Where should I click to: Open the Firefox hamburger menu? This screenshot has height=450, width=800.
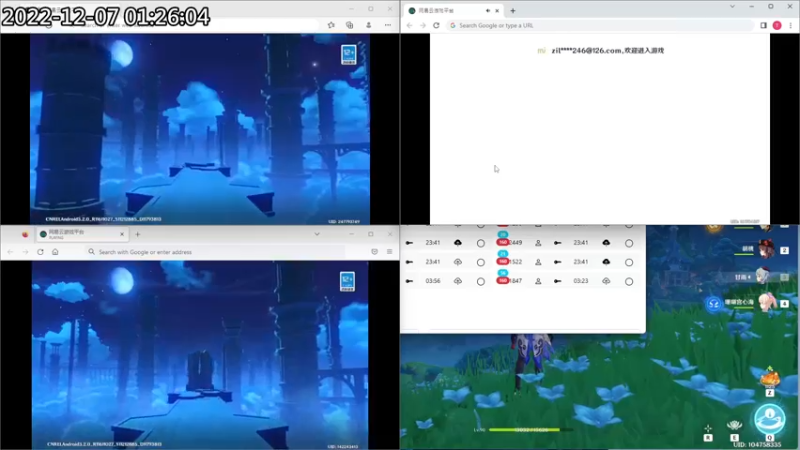click(389, 252)
